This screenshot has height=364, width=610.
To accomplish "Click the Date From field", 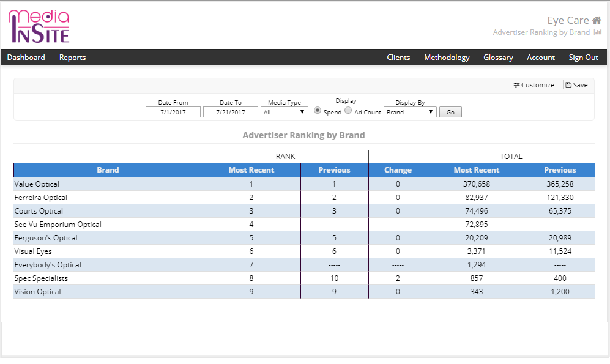I will point(173,112).
